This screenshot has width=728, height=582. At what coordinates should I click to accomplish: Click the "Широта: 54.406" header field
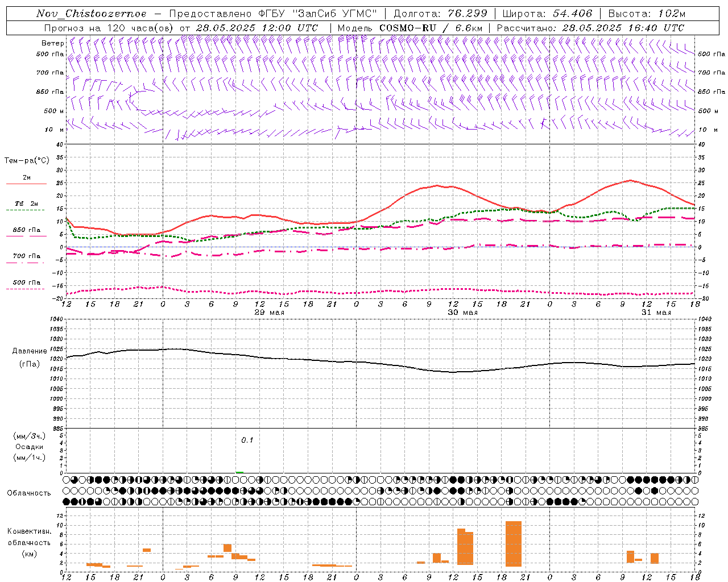click(547, 14)
